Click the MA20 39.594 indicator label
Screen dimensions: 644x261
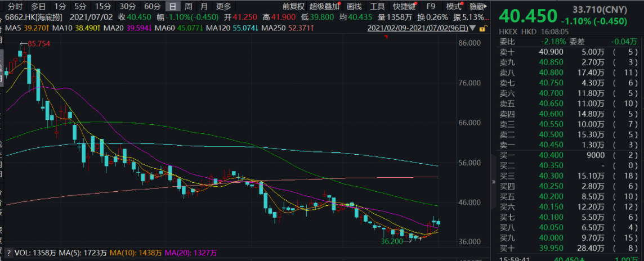click(128, 28)
